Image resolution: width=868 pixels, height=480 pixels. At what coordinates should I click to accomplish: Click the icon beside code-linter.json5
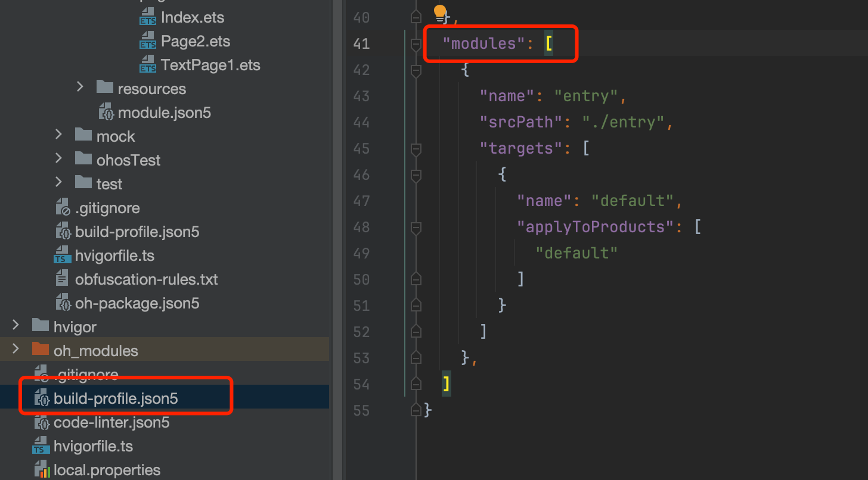[41, 423]
